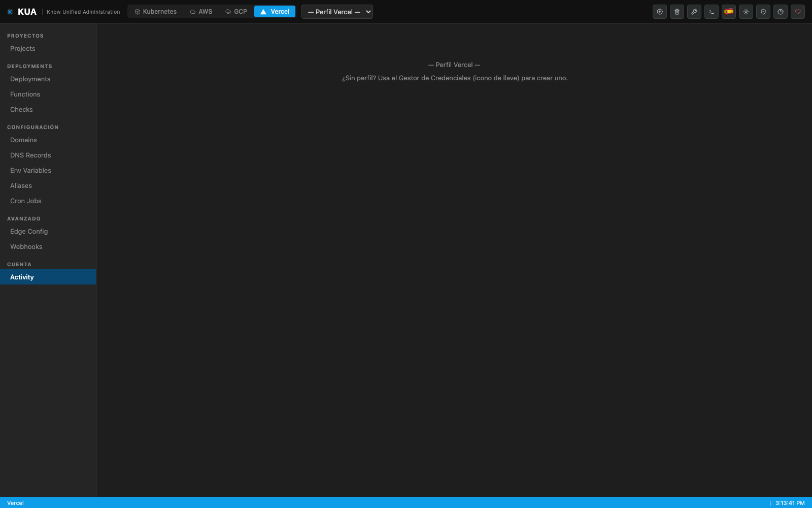Click the 3:13:41 PM clock in status bar
This screenshot has height=508, width=812.
tap(790, 503)
